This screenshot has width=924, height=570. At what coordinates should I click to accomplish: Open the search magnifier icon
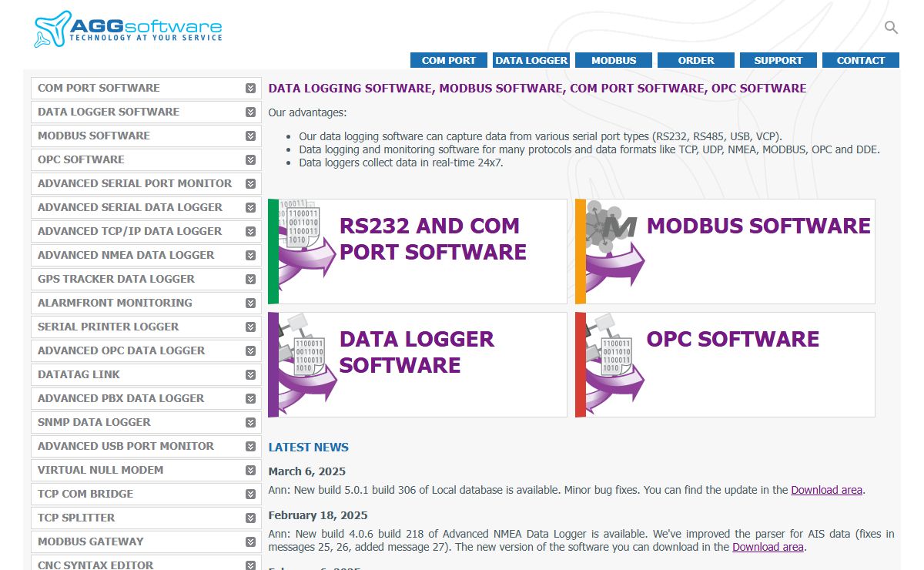891,28
